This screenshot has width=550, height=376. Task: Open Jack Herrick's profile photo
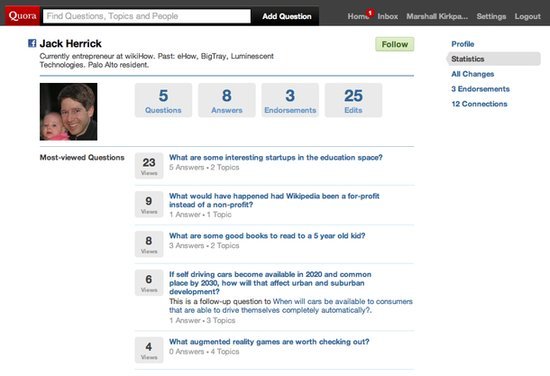pos(68,112)
